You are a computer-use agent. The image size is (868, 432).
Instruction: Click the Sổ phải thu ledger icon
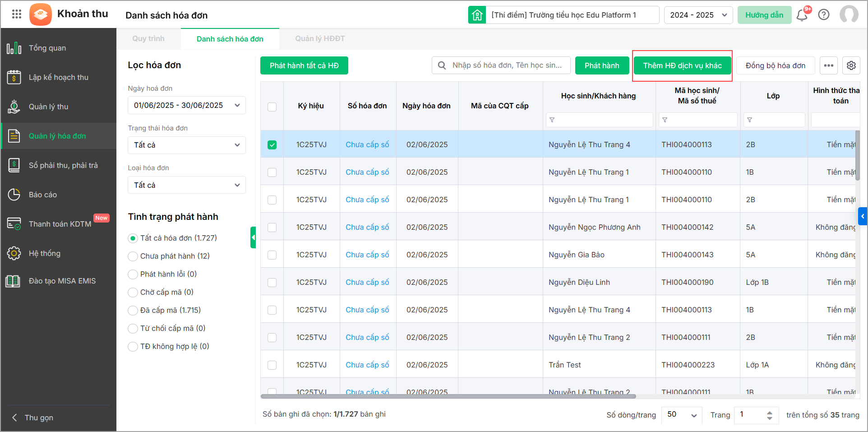(x=14, y=165)
